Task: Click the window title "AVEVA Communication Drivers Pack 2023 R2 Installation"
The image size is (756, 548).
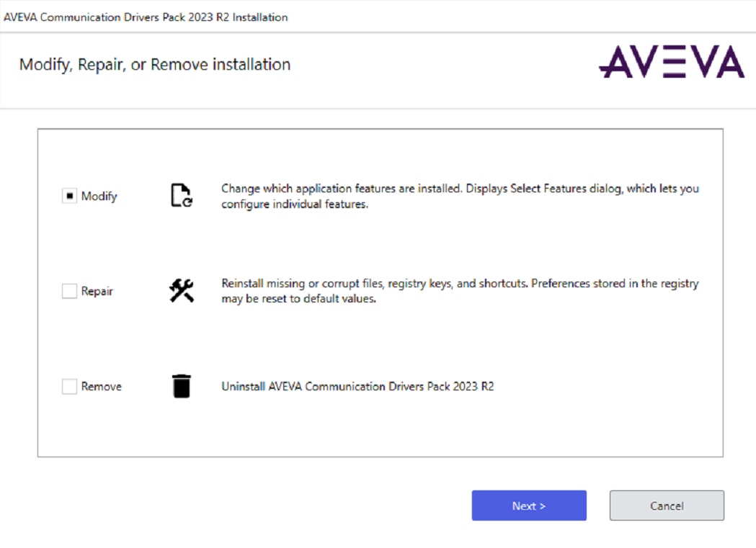Action: pos(146,17)
